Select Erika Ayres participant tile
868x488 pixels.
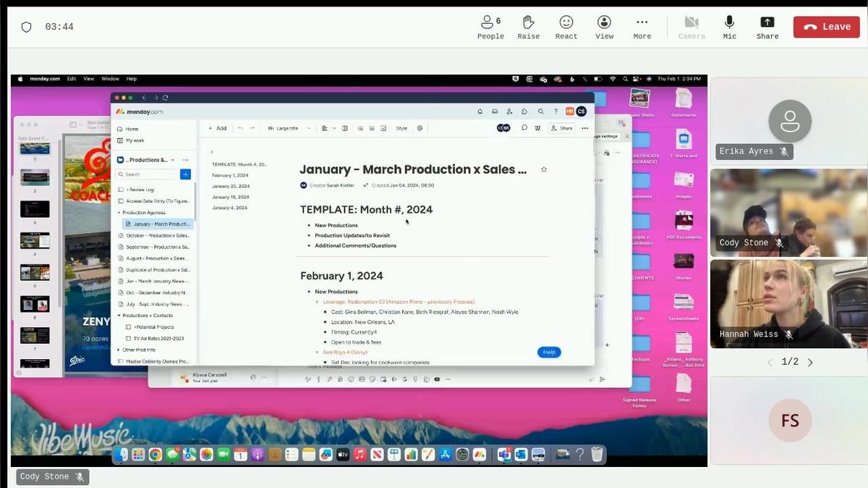tap(789, 120)
